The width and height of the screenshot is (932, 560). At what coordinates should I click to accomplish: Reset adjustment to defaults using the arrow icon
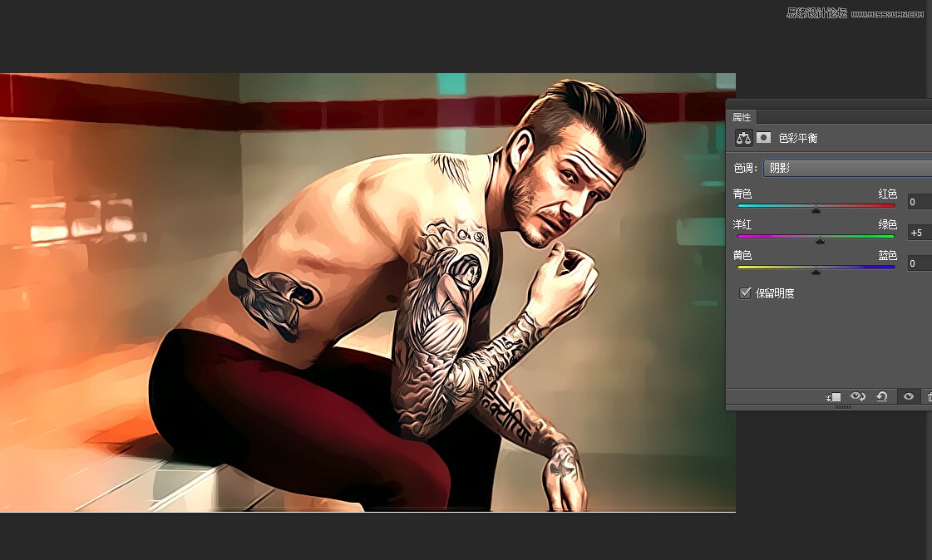point(883,397)
